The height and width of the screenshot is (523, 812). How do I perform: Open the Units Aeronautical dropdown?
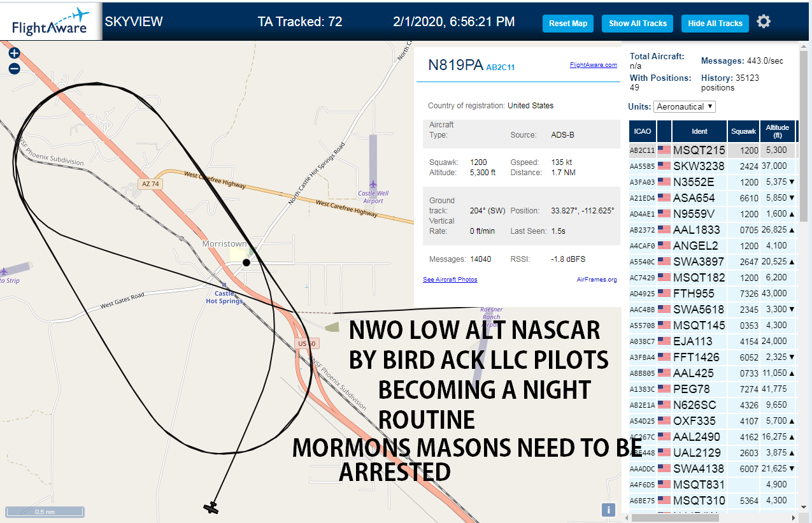685,106
